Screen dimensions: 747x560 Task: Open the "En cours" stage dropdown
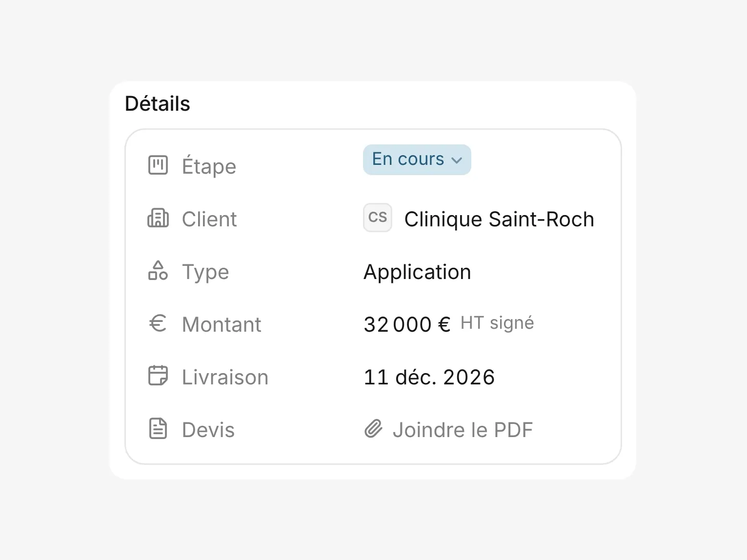pos(417,160)
